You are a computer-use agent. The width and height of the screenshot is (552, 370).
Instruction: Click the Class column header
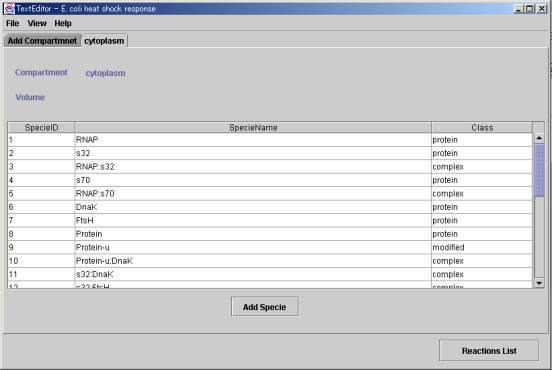coord(482,127)
